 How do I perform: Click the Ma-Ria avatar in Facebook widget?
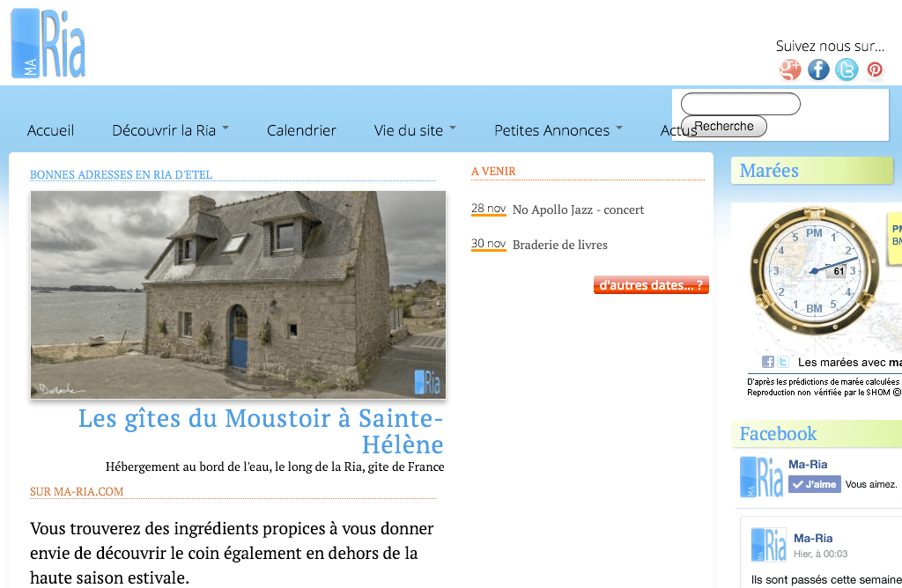tap(761, 476)
